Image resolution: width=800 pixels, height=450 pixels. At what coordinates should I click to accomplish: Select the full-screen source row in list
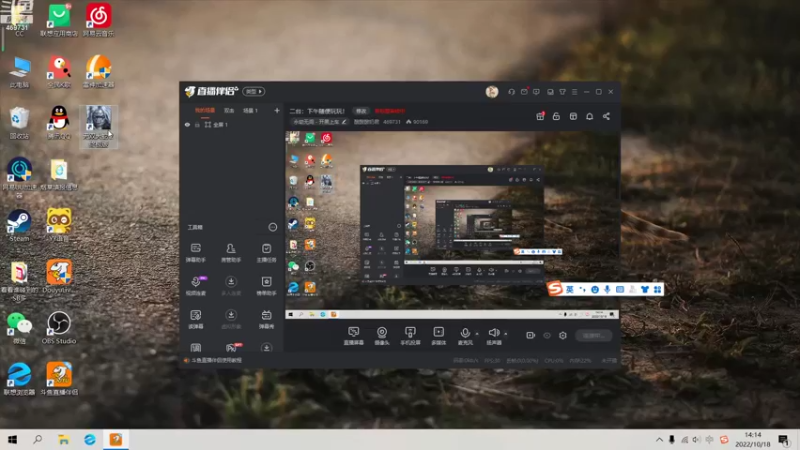click(x=232, y=124)
